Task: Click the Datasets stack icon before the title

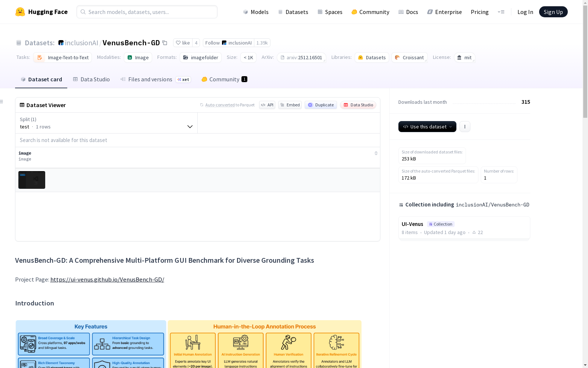Action: (x=19, y=43)
